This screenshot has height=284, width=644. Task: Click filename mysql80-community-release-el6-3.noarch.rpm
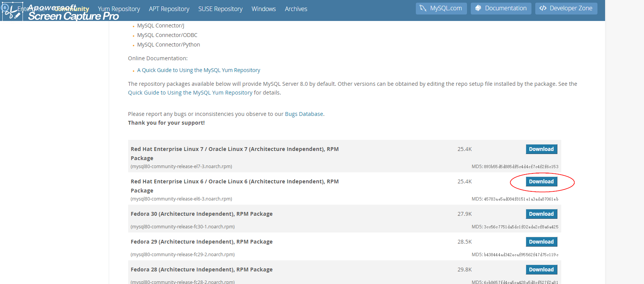click(181, 199)
